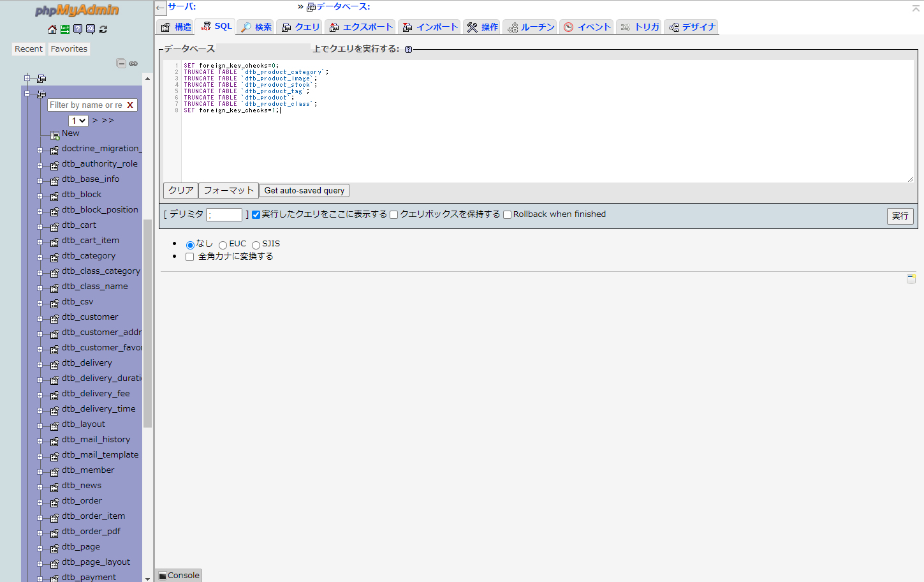Click the dtb_member table icon
The height and width of the screenshot is (582, 924).
point(55,472)
